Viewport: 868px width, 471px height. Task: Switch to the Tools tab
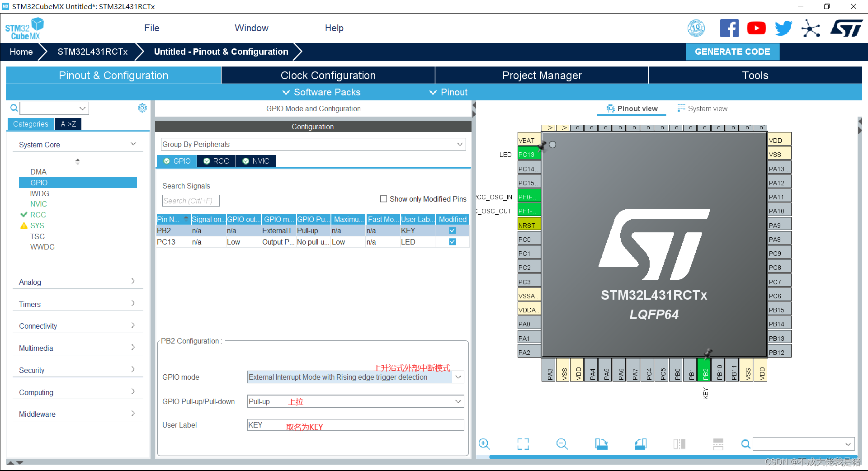[x=755, y=75]
